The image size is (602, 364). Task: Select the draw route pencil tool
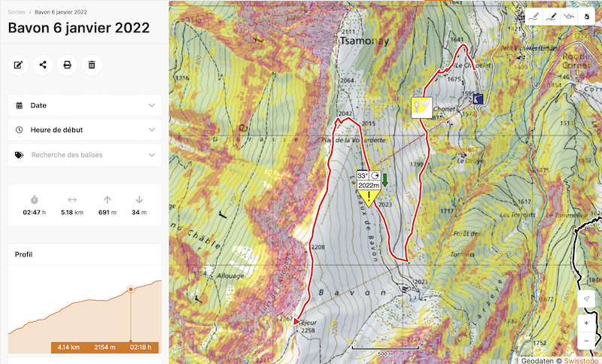(x=533, y=16)
